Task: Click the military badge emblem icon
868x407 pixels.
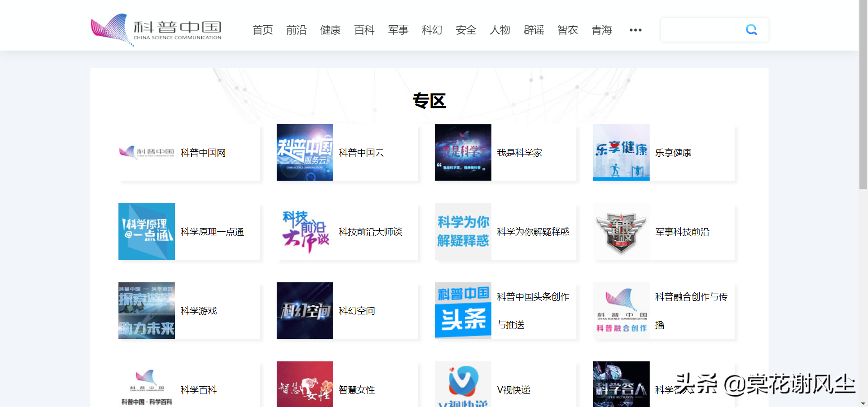Action: click(x=621, y=231)
